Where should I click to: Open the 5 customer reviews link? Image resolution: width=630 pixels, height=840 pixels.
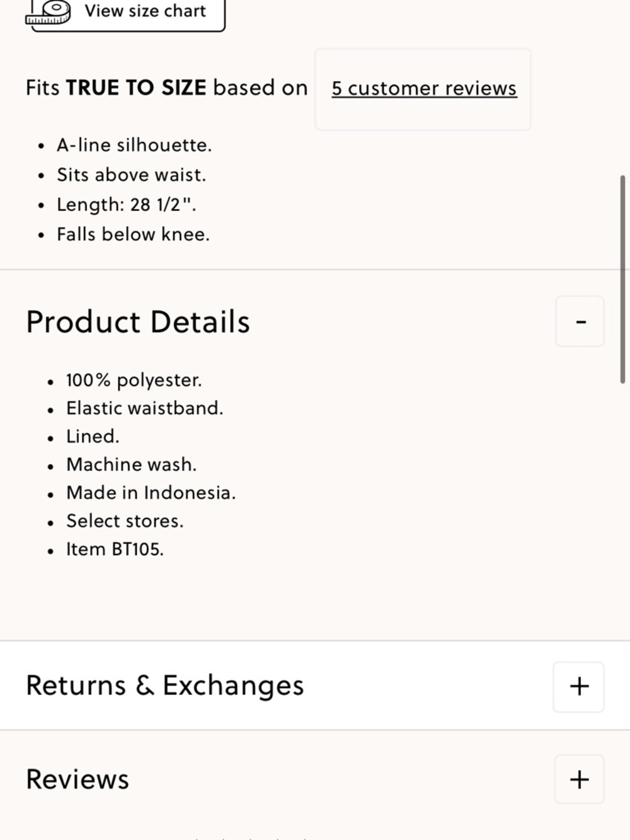click(424, 89)
